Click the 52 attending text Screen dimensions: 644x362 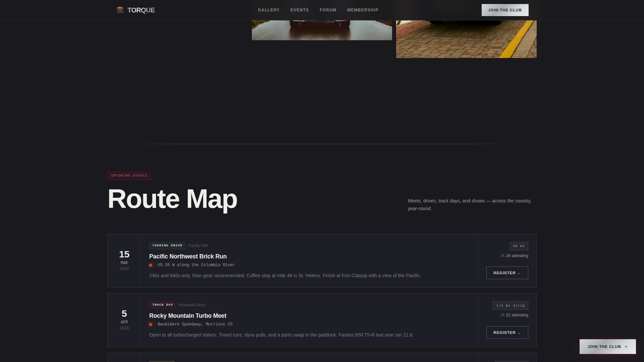coord(517,315)
